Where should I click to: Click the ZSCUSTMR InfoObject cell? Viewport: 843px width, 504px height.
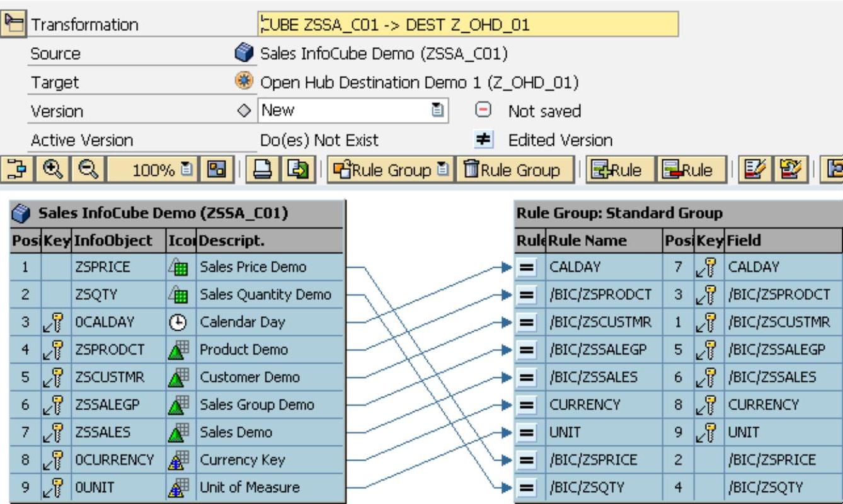coord(119,377)
